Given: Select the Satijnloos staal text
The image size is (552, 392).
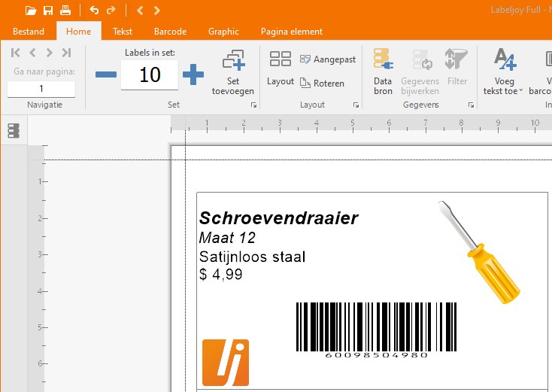Looking at the screenshot, I should coord(252,257).
